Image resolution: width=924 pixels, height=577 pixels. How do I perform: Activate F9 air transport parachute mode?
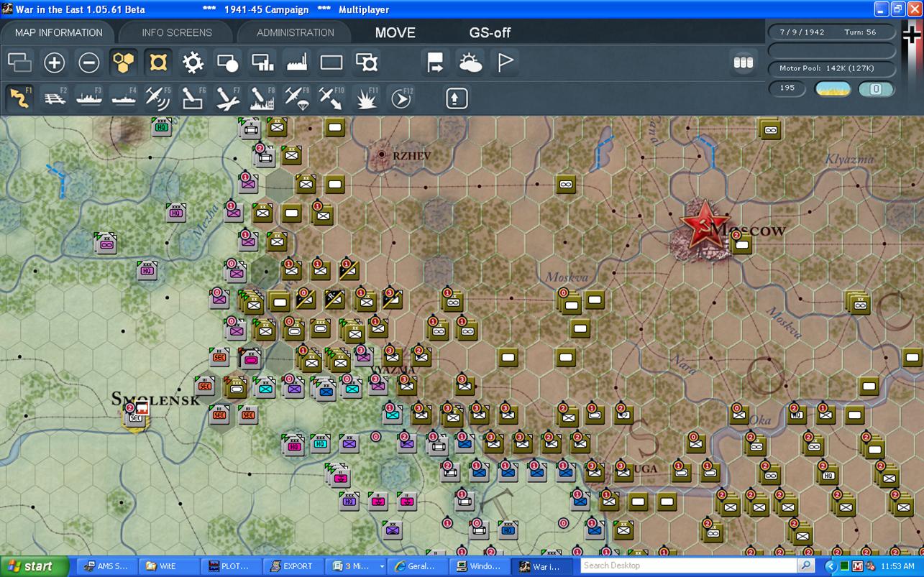[296, 98]
